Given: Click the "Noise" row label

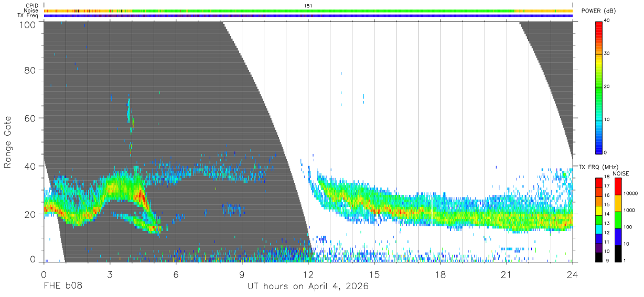Looking at the screenshot, I should point(31,10).
